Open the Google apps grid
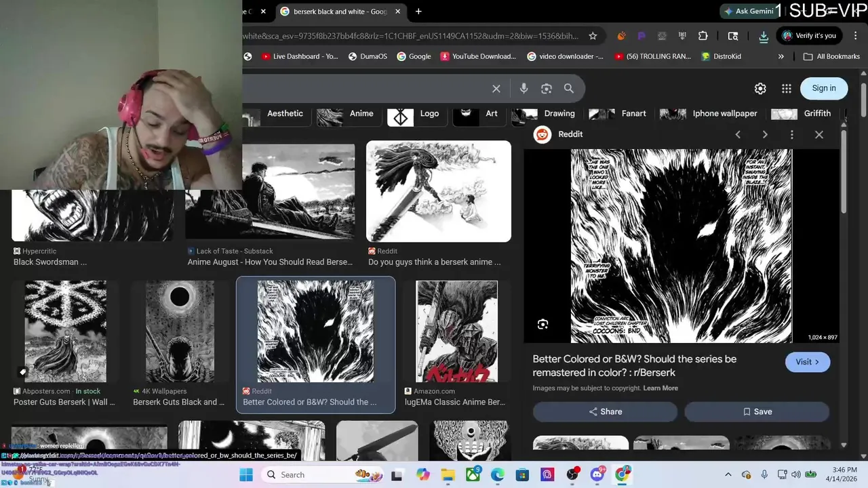The width and height of the screenshot is (868, 488). [x=786, y=88]
